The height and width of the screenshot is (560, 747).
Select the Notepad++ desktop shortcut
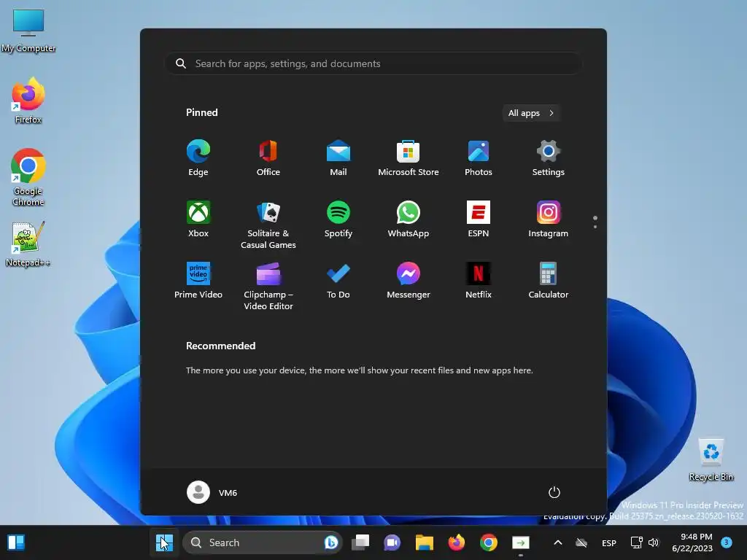(x=28, y=244)
